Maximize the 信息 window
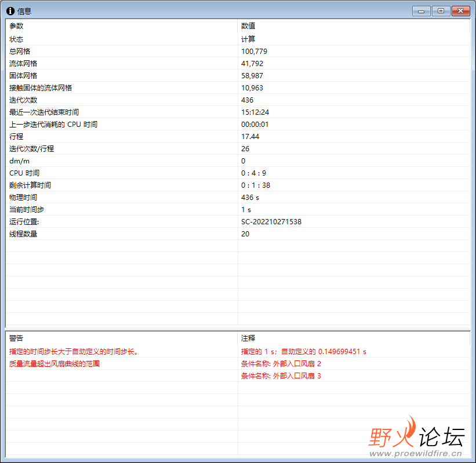476x463 pixels. (x=441, y=11)
